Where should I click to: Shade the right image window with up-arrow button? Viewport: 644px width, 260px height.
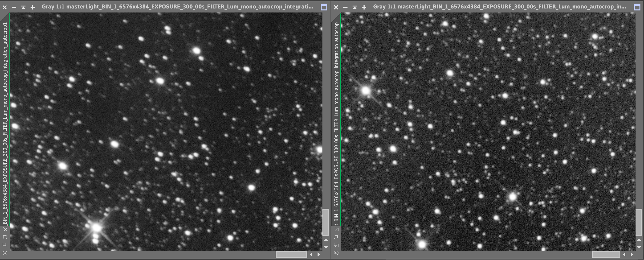pyautogui.click(x=355, y=7)
